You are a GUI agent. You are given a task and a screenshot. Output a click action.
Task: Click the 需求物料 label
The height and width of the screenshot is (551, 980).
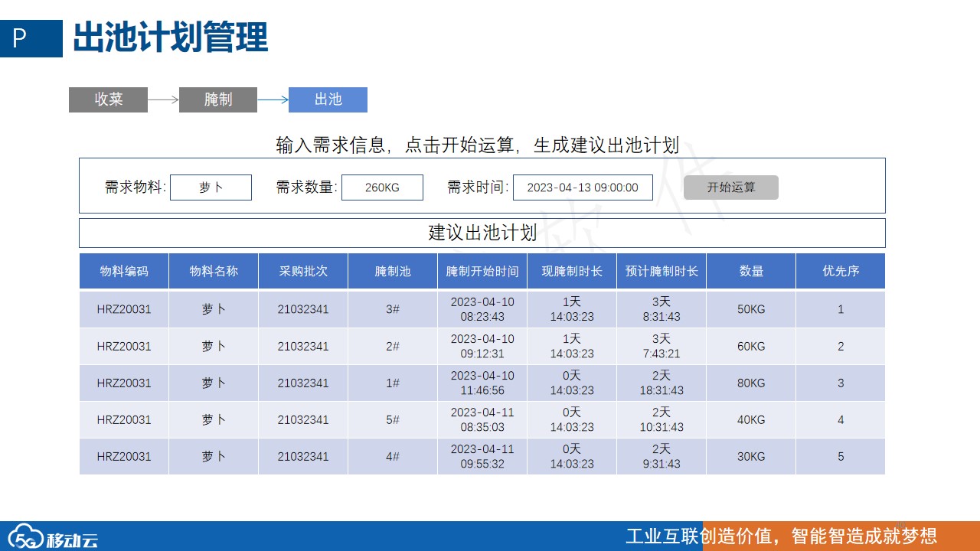[136, 187]
